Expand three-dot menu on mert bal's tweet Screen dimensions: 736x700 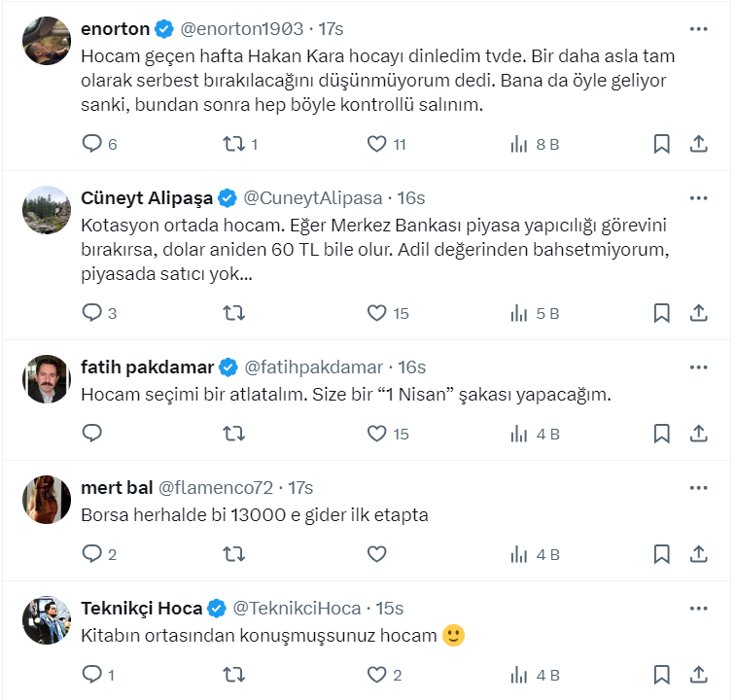pos(698,488)
